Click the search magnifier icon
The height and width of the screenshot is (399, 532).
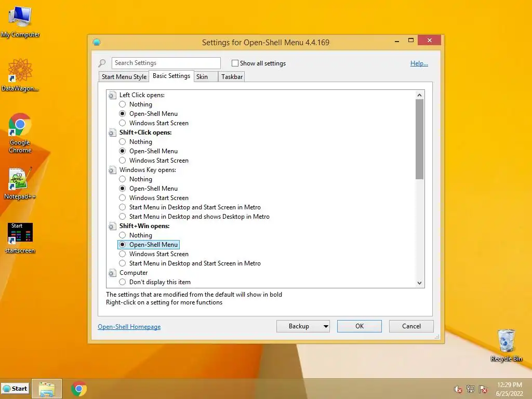pos(102,63)
